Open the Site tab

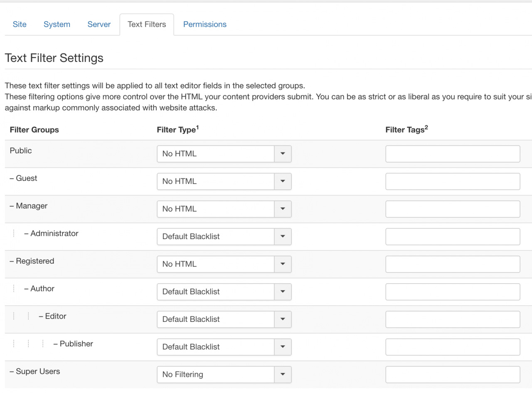20,25
